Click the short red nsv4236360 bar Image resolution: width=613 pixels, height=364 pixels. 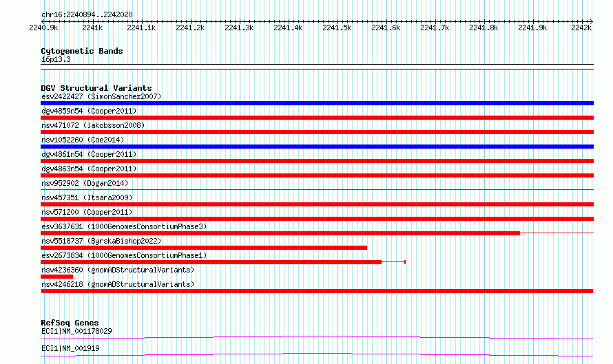(x=56, y=277)
